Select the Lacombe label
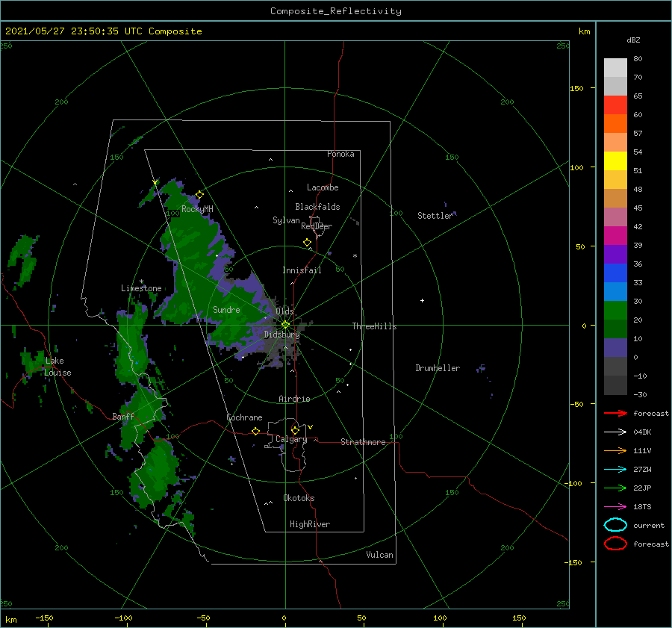Image resolution: width=672 pixels, height=628 pixels. pos(323,187)
